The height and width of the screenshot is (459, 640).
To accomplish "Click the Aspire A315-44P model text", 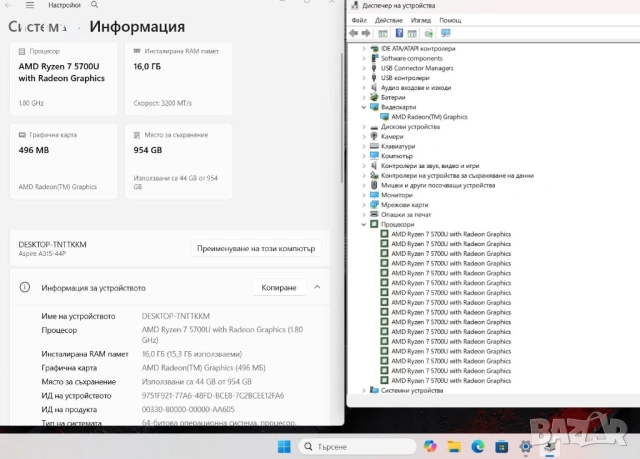I will click(42, 254).
